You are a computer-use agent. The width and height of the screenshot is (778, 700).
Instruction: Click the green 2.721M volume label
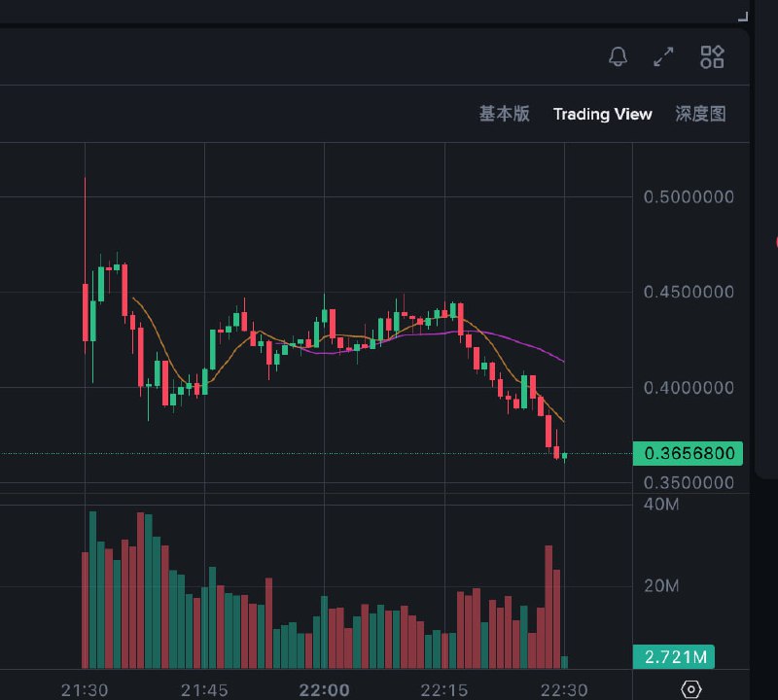(x=673, y=657)
